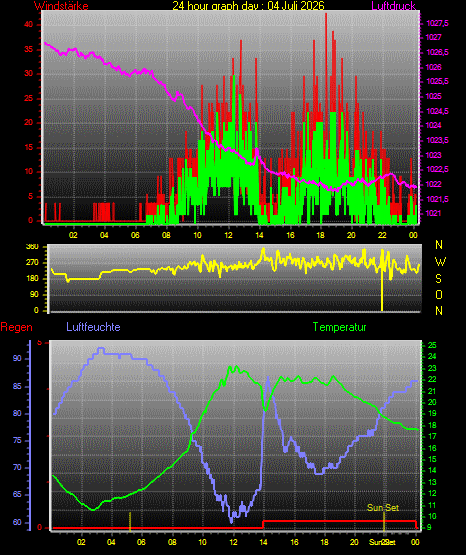Click the Windstärke axis title

[x=61, y=5]
